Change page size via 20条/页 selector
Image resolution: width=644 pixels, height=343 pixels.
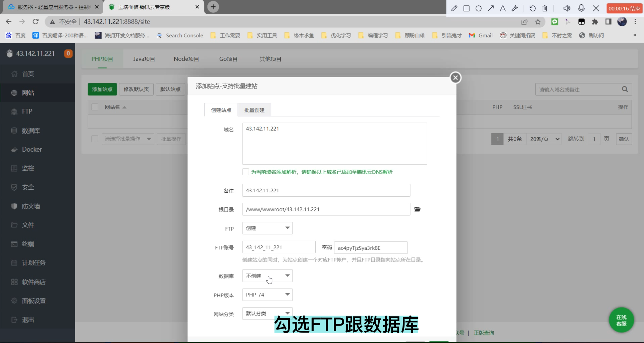pyautogui.click(x=544, y=139)
